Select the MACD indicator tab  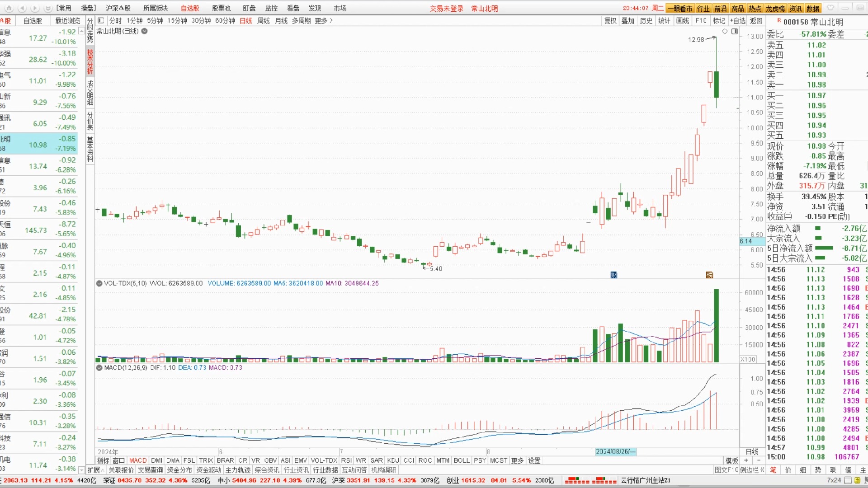[x=138, y=460]
